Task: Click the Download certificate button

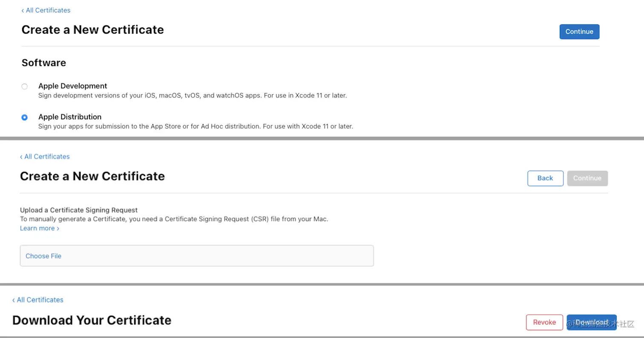Action: tap(592, 322)
